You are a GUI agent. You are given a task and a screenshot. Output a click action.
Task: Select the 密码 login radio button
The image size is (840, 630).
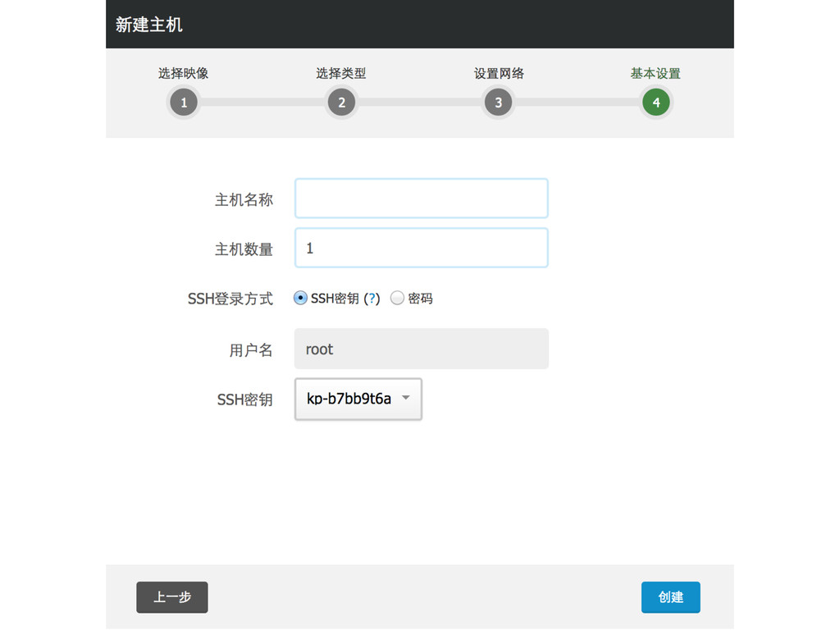pyautogui.click(x=397, y=298)
